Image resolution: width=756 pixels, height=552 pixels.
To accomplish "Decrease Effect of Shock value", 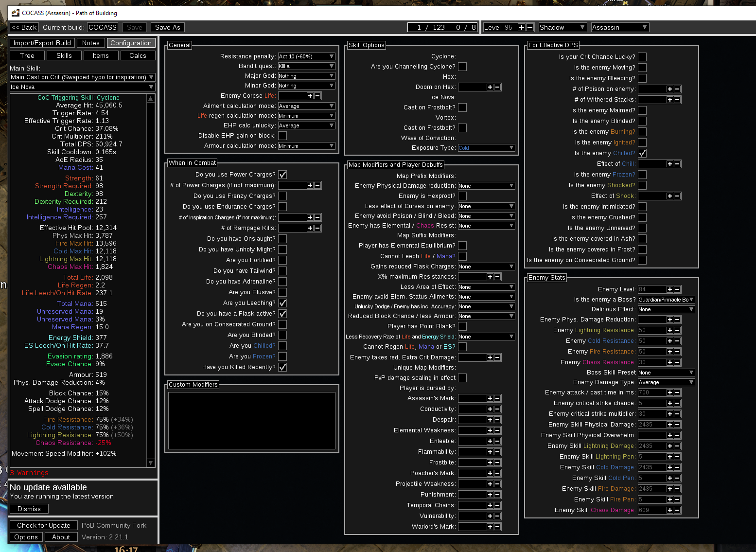I will (677, 196).
